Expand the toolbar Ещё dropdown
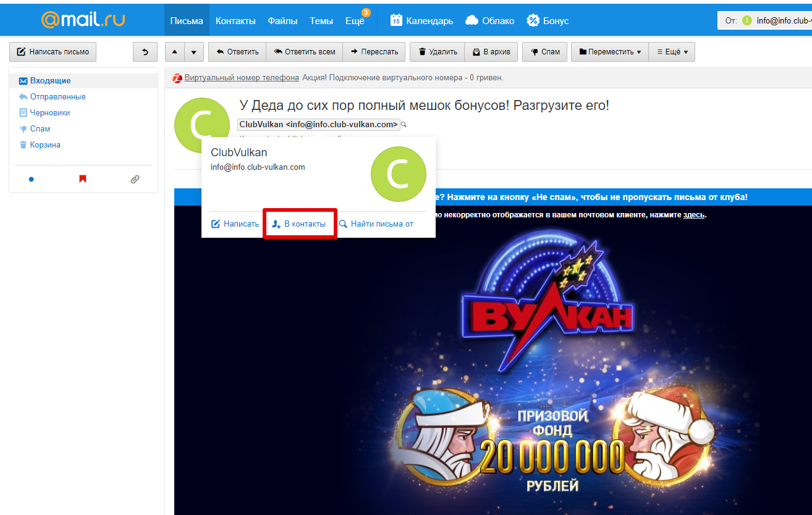The height and width of the screenshot is (515, 812). pos(672,52)
